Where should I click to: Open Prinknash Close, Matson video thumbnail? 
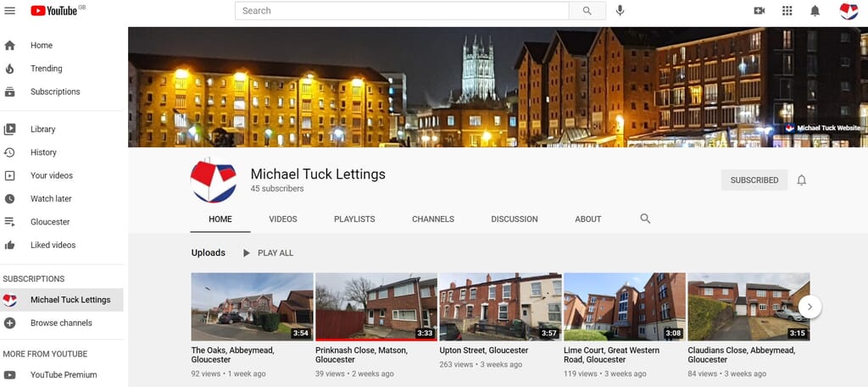(376, 307)
